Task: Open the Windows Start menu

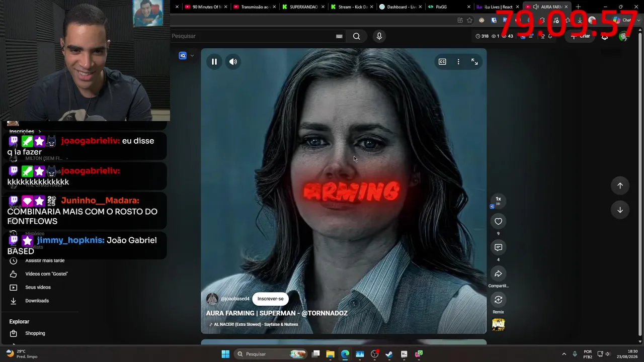Action: (x=225, y=354)
